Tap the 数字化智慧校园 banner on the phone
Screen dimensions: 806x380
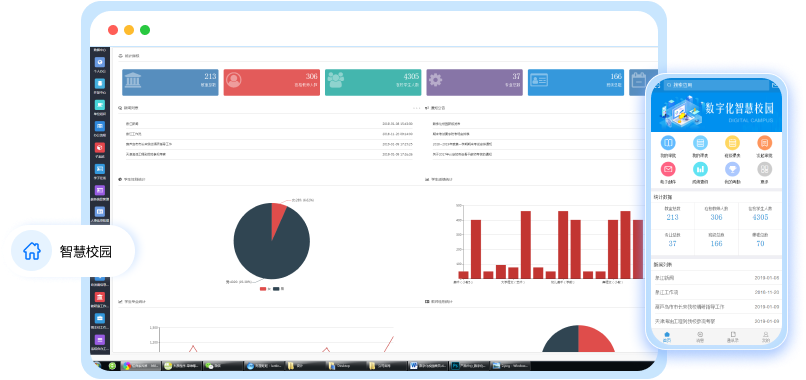pos(717,112)
